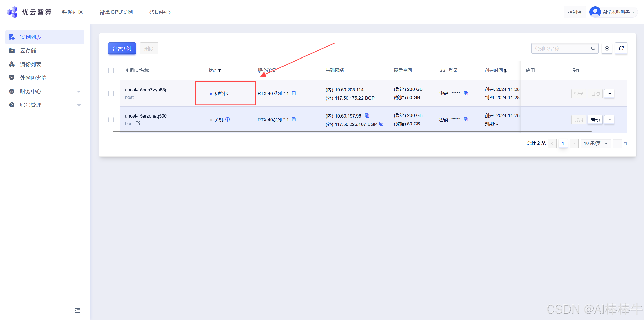Viewport: 644px width, 320px height.
Task: Open table settings gear icon
Action: pos(607,48)
